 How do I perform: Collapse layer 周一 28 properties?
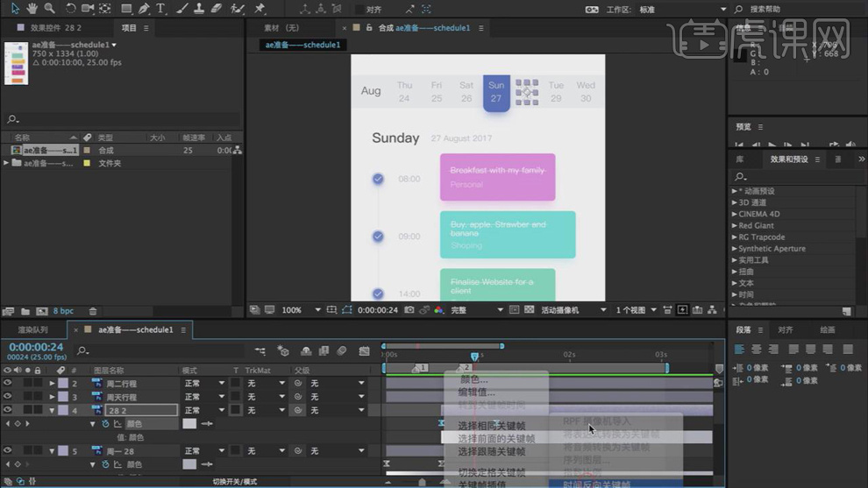point(52,451)
